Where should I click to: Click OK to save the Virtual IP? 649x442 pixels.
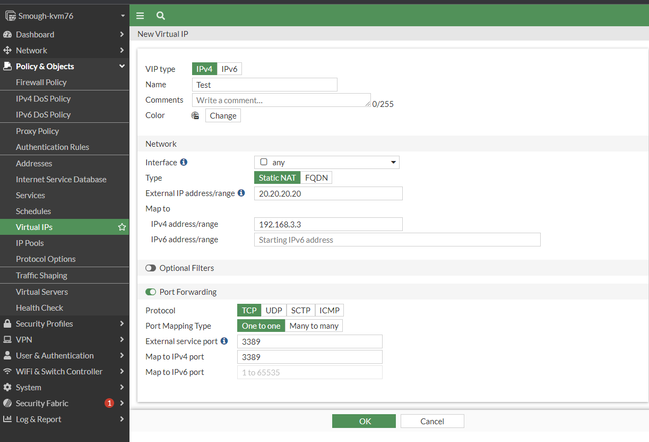364,421
